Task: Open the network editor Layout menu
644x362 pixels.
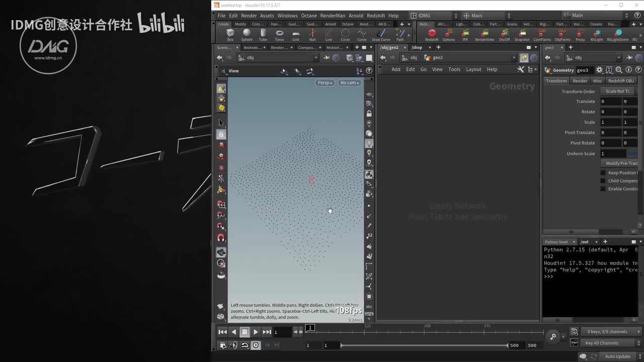Action: click(x=473, y=69)
